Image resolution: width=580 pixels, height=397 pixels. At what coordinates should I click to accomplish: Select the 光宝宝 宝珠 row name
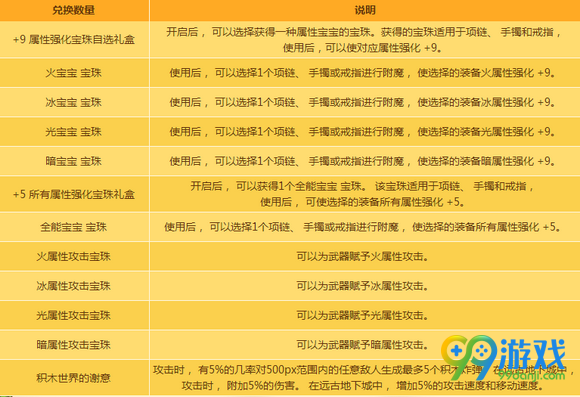click(x=74, y=132)
